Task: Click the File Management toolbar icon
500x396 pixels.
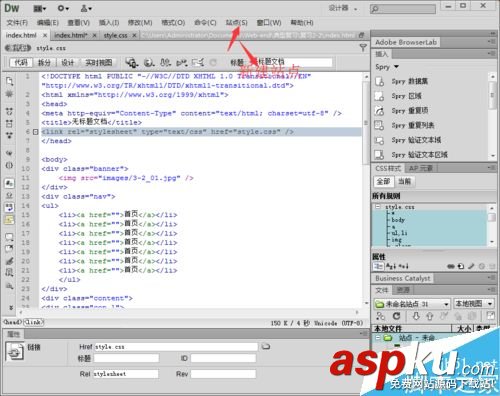Action: point(165,62)
